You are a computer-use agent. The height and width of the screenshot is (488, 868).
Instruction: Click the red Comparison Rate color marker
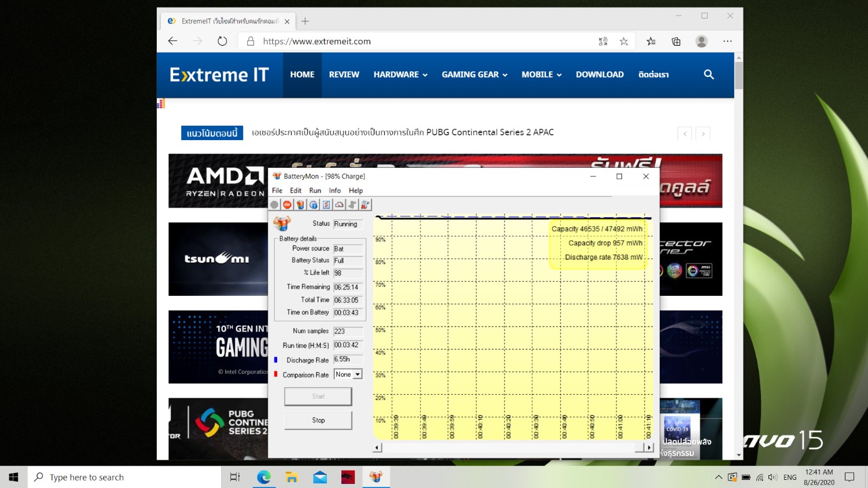275,374
